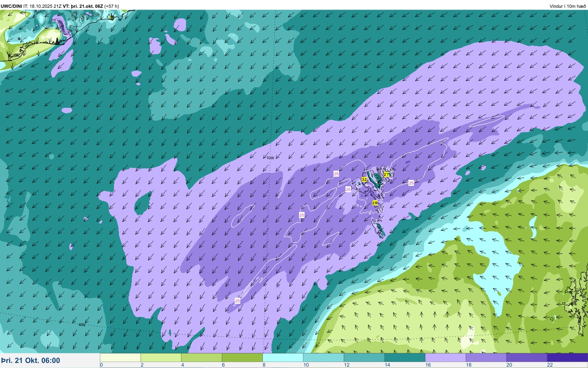Image resolution: width=588 pixels, height=368 pixels.
Task: Select the medium teal 12–14 legend swatch
Action: pyautogui.click(x=364, y=357)
